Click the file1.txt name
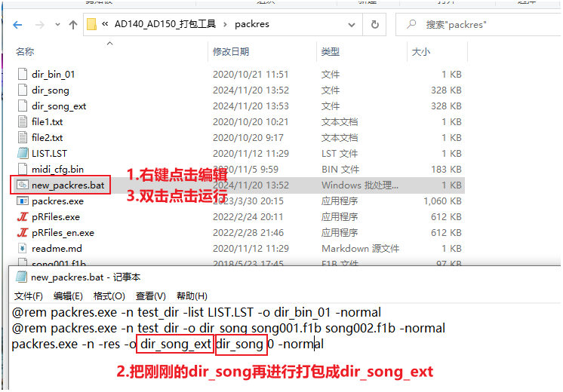Image resolution: width=563 pixels, height=392 pixels. click(47, 122)
